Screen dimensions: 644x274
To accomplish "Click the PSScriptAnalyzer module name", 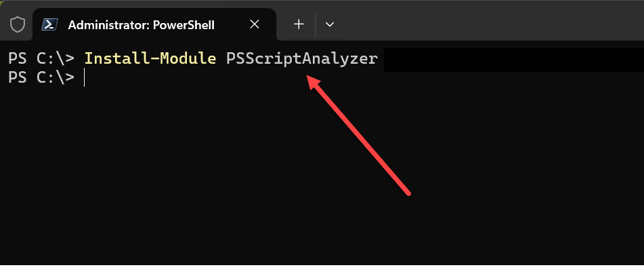I will click(301, 58).
